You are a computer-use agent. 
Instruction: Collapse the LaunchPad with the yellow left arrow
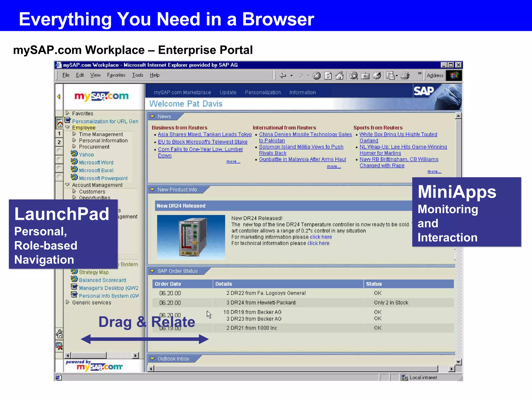click(59, 97)
